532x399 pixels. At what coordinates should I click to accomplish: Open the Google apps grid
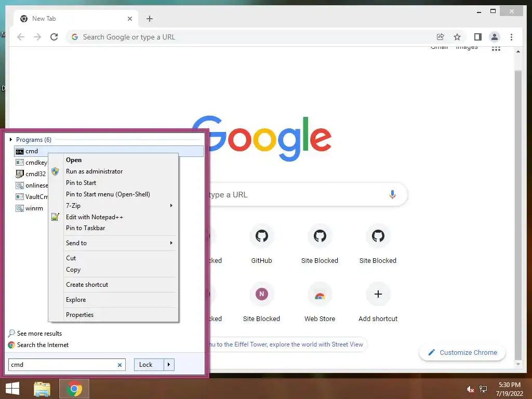coord(496,49)
